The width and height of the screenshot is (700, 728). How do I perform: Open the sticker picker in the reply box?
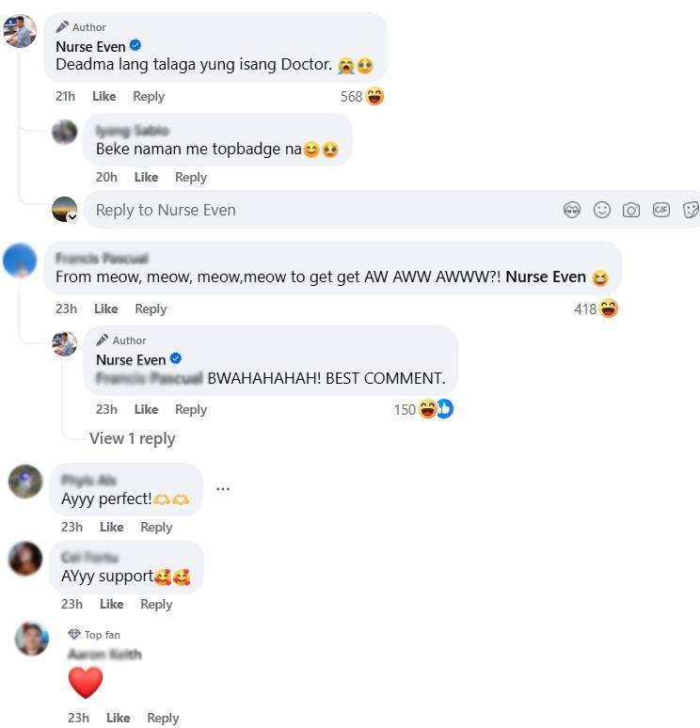point(691,210)
